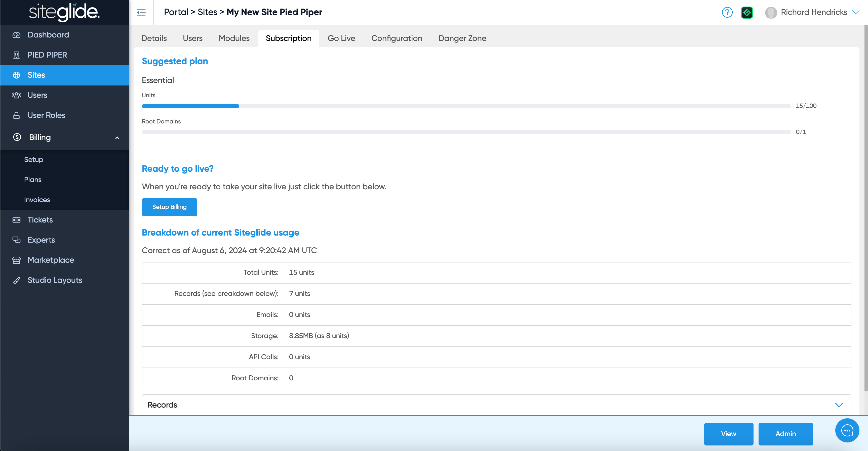868x451 pixels.
Task: Click the Billing dollar icon
Action: [x=17, y=137]
